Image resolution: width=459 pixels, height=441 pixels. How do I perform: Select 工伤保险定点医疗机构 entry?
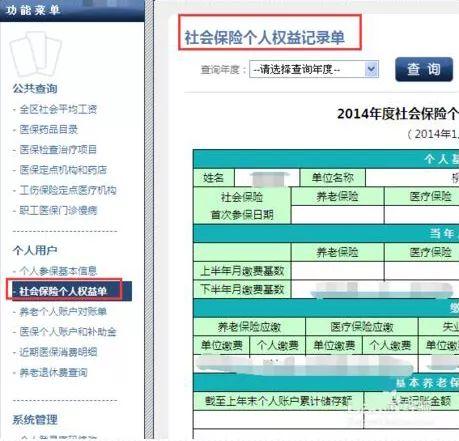pyautogui.click(x=68, y=190)
